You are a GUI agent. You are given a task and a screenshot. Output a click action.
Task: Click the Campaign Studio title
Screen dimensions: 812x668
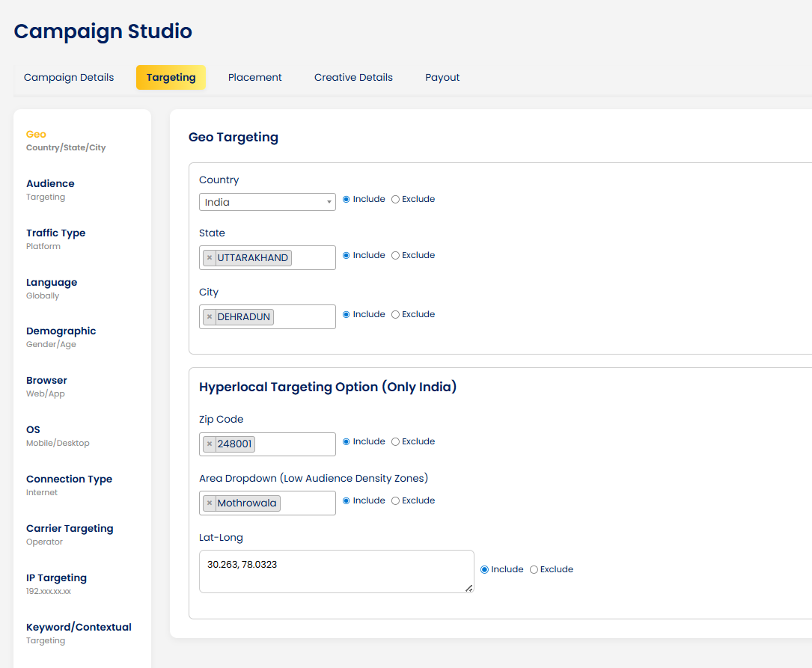click(103, 31)
